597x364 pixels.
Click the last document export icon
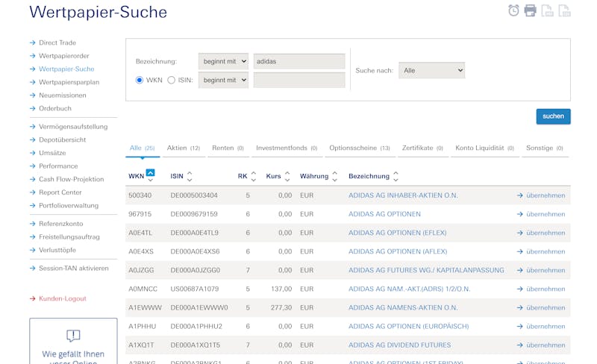(x=564, y=10)
